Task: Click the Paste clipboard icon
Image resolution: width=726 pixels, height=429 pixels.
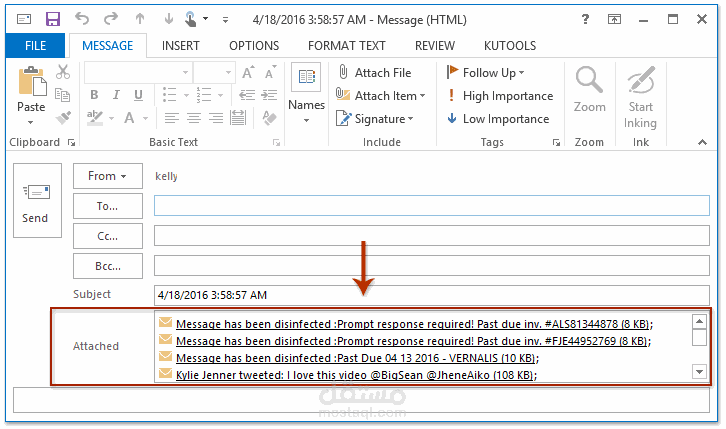Action: [x=32, y=83]
